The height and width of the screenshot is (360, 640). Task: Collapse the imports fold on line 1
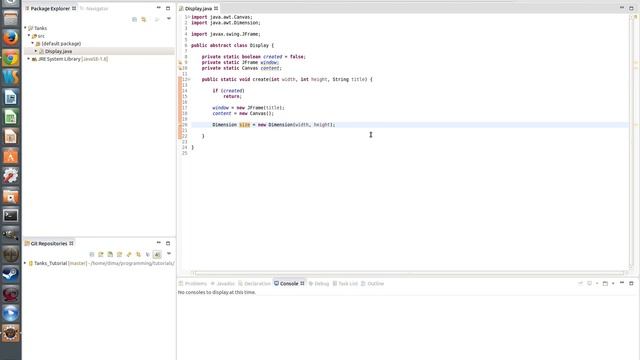[189, 17]
